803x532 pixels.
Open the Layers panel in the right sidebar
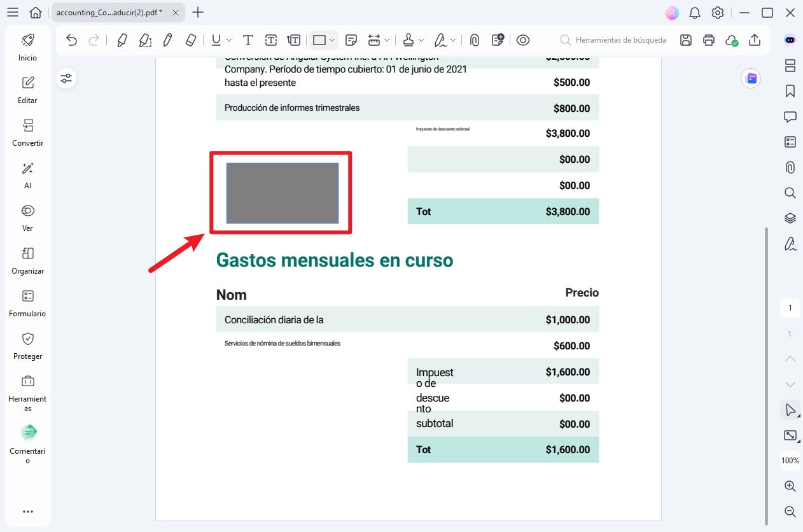click(790, 218)
